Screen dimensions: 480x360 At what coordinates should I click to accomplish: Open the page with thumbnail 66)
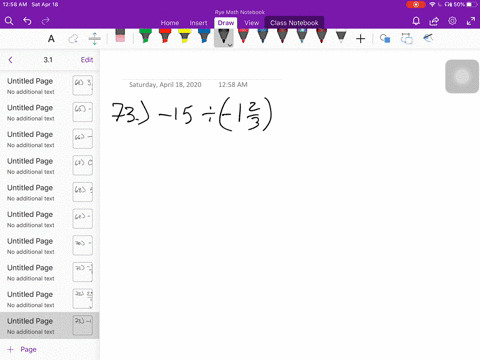click(x=50, y=139)
